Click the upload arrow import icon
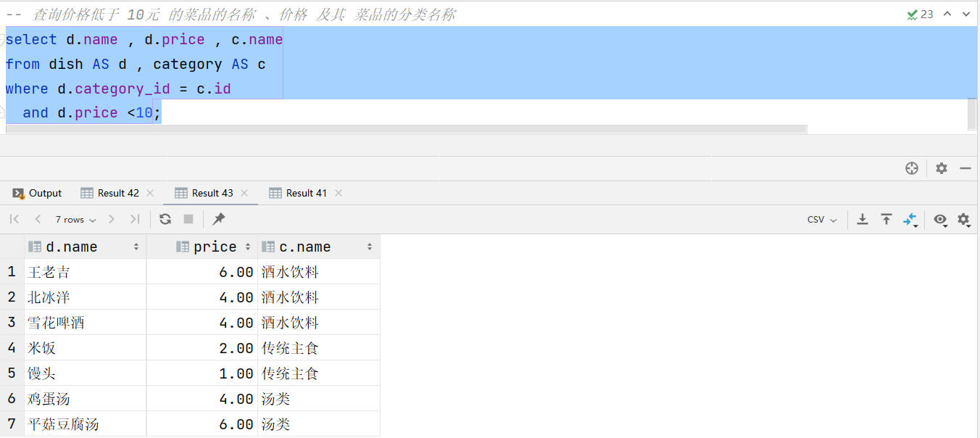Screen dimensions: 980x438 [886, 219]
